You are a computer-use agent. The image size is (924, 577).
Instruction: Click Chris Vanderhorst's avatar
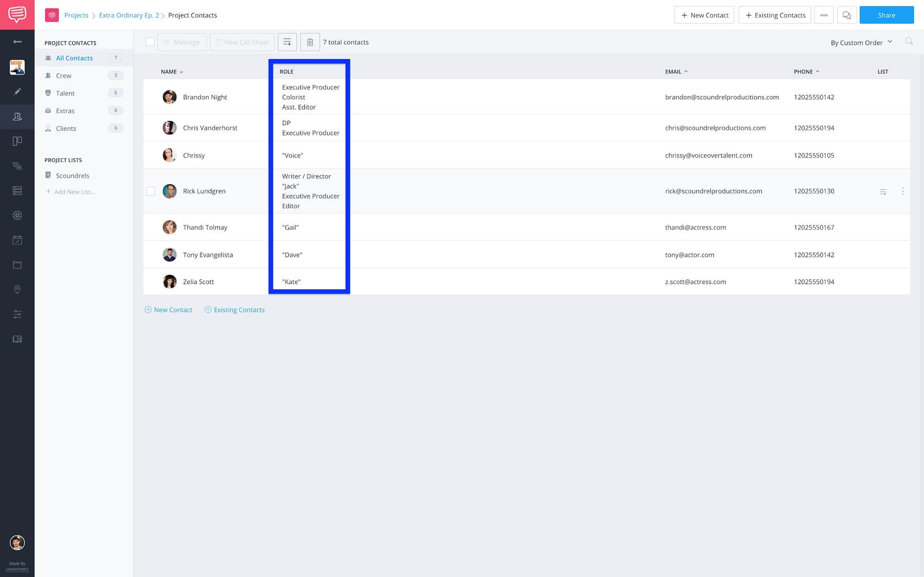click(170, 128)
